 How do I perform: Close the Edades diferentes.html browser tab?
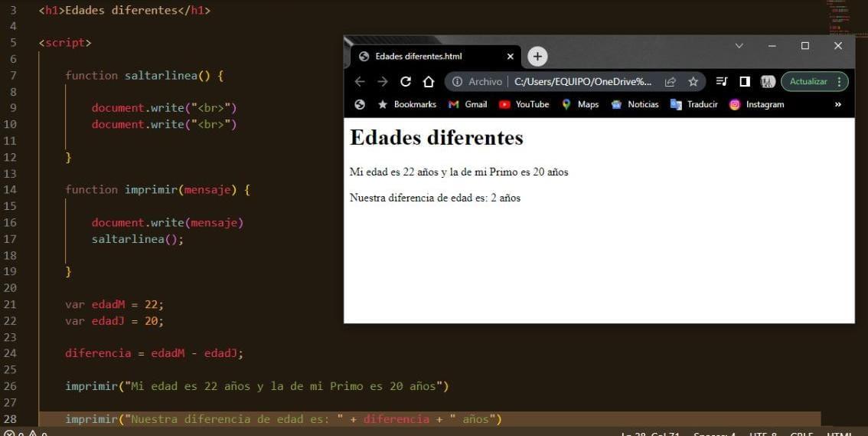tap(511, 56)
